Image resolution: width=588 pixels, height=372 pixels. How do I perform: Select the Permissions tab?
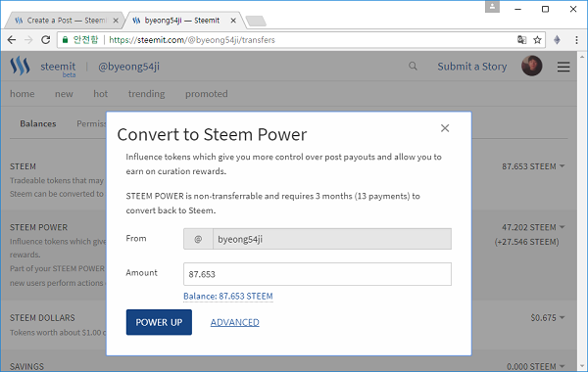tap(91, 123)
